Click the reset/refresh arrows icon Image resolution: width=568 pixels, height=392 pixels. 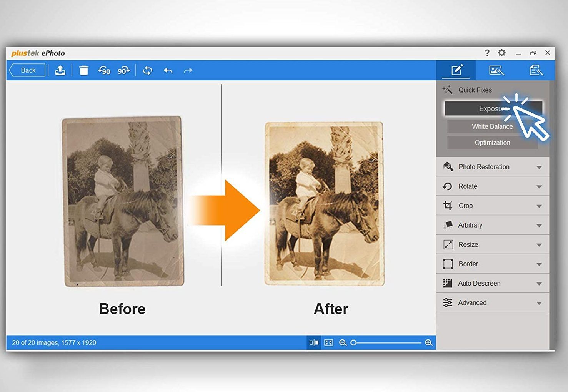point(148,70)
